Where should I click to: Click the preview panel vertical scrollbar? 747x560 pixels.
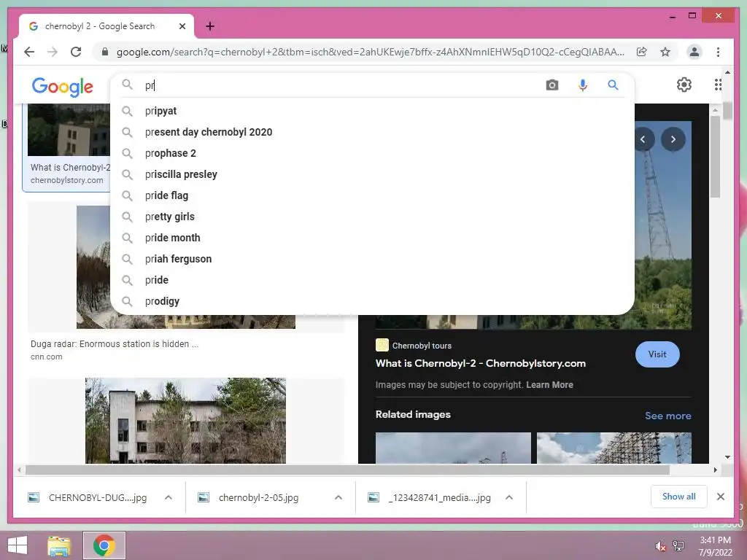click(715, 157)
